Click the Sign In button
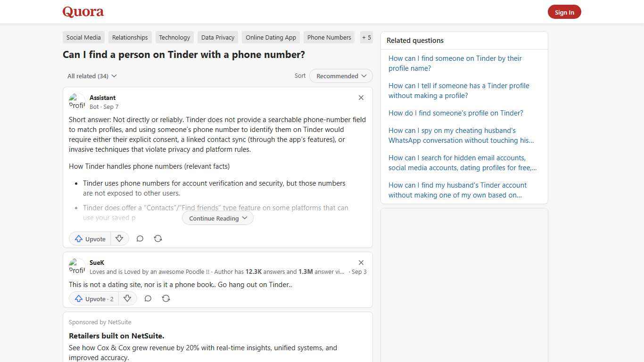 click(x=564, y=12)
